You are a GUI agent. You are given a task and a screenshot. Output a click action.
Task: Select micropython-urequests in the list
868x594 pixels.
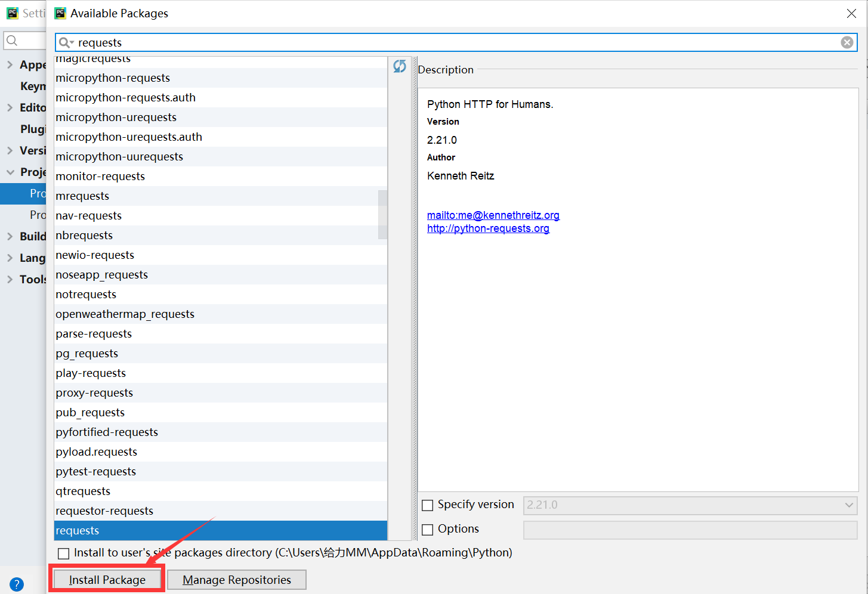point(221,117)
